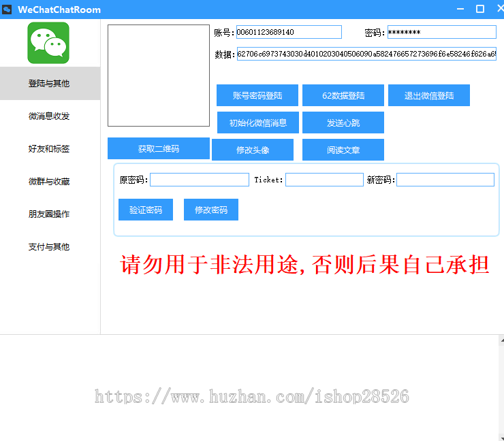Switch to 微消息收发 sidebar tab
Image resolution: width=504 pixels, height=441 pixels.
coord(50,116)
